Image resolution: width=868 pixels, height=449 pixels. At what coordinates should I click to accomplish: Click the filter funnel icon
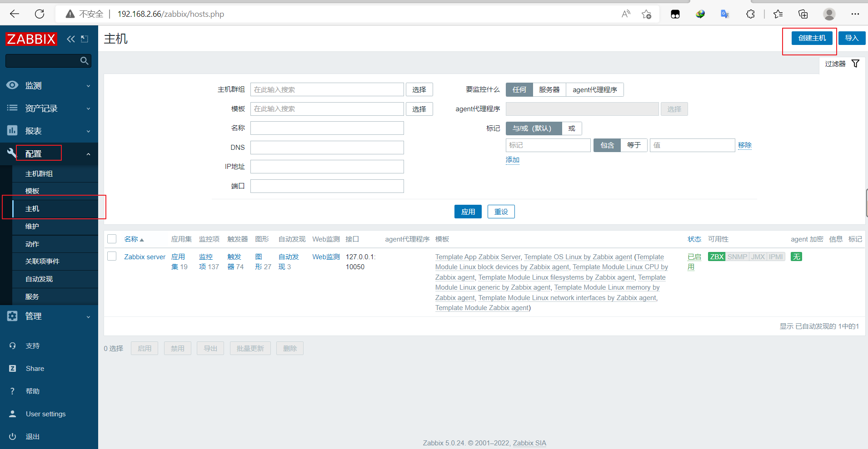click(855, 64)
